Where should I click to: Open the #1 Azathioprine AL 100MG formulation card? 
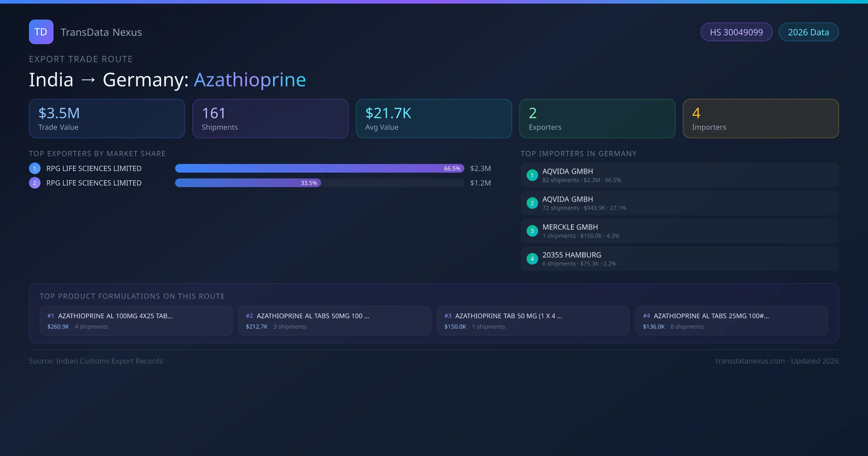pos(136,321)
